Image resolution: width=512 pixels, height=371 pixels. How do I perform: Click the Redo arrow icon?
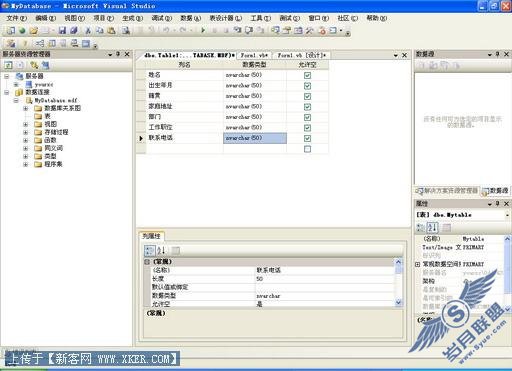click(183, 31)
